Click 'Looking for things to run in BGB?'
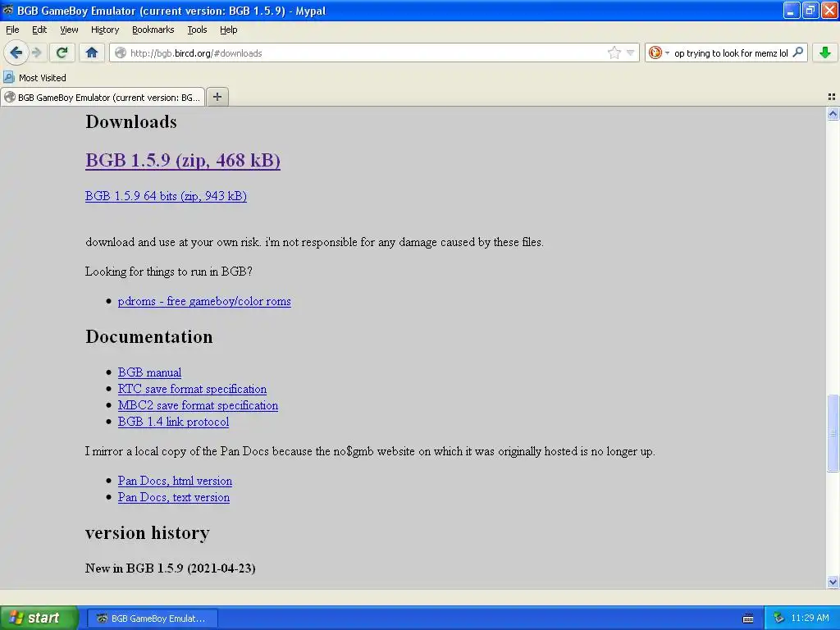840x630 pixels. [x=169, y=272]
